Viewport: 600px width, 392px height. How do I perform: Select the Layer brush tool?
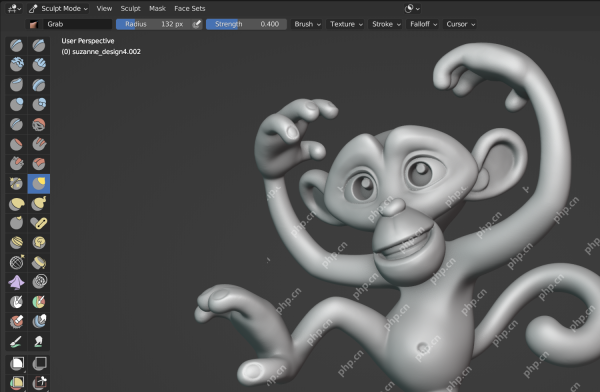39,85
